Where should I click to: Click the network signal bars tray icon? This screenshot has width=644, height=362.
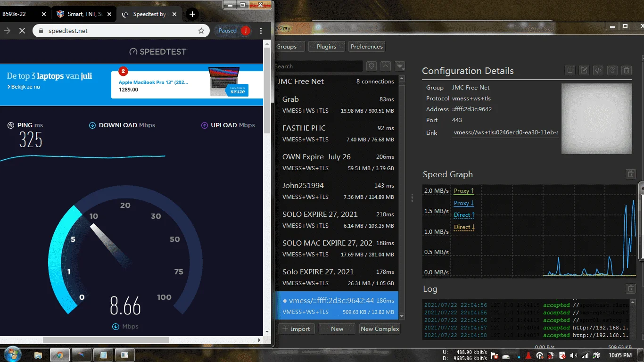(585, 355)
